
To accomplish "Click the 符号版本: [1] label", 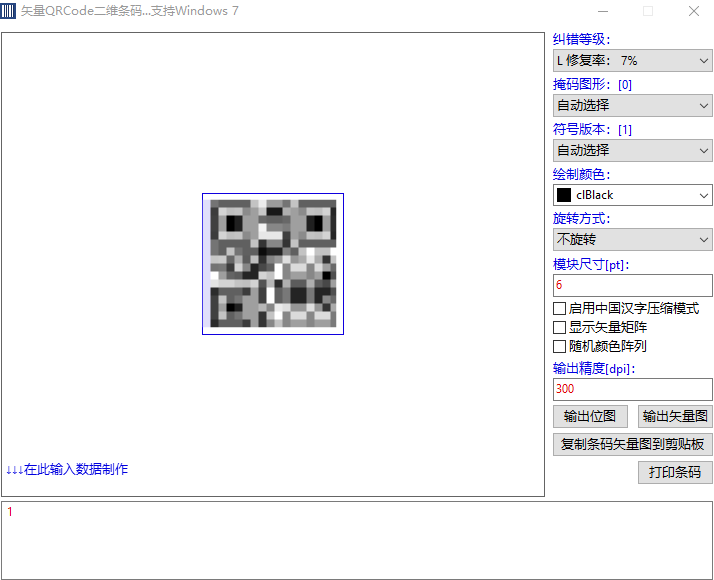I will click(592, 129).
